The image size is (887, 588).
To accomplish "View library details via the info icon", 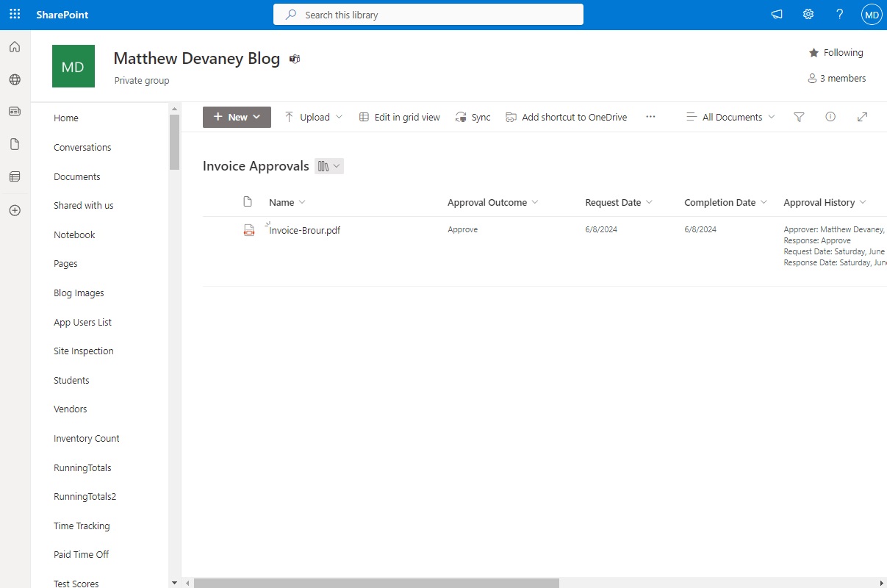I will (830, 116).
